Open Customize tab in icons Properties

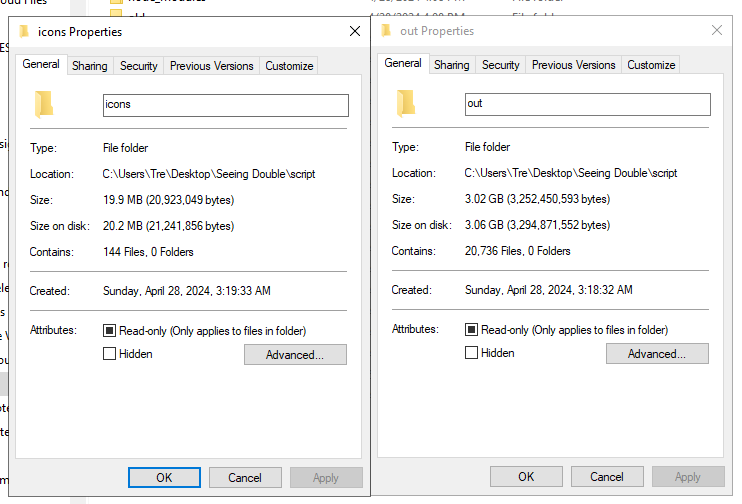click(289, 66)
